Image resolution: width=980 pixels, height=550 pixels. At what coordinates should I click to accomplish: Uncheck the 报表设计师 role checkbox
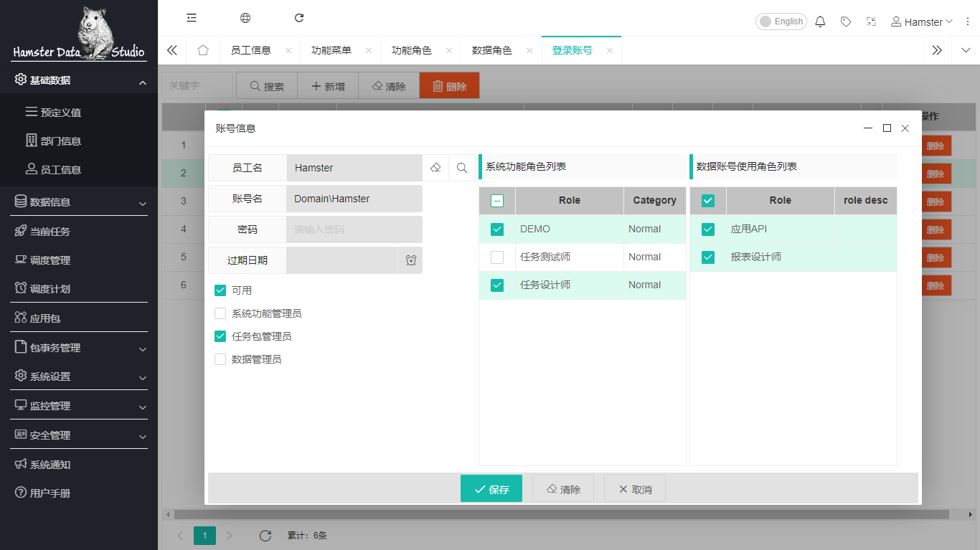pos(708,257)
